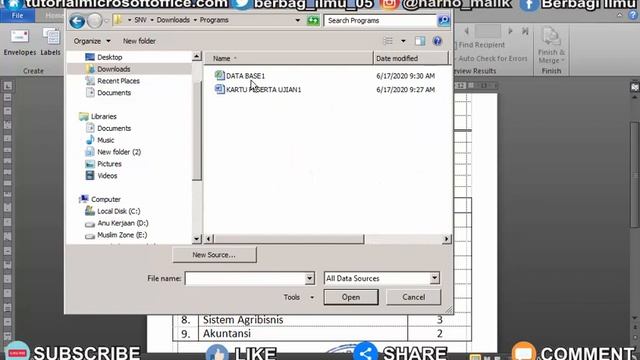This screenshot has height=360, width=640.
Task: Open Muslim Zone (E:) drive
Action: coord(116,235)
